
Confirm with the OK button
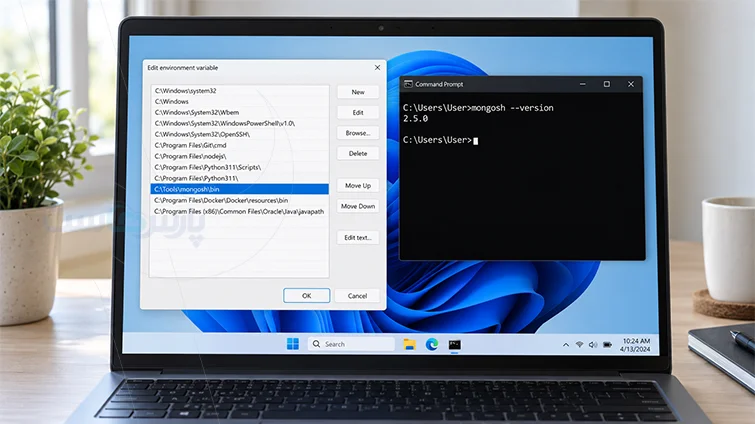coord(307,296)
